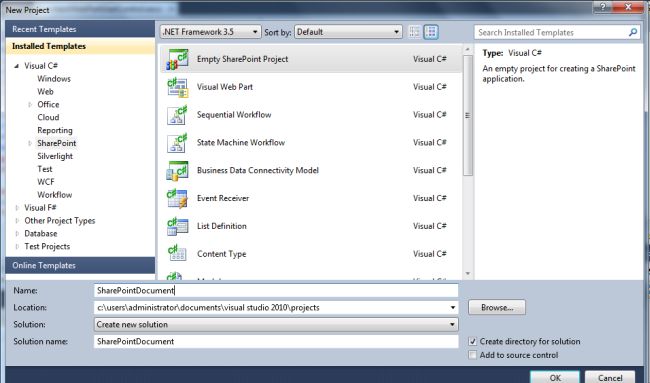This screenshot has width=650, height=383.
Task: Select the Test tree item
Action: tap(45, 169)
